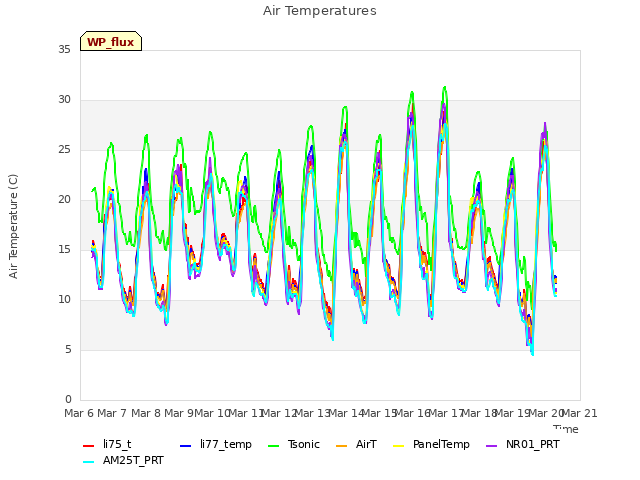Click the 5 y-axis tick label

click(68, 349)
